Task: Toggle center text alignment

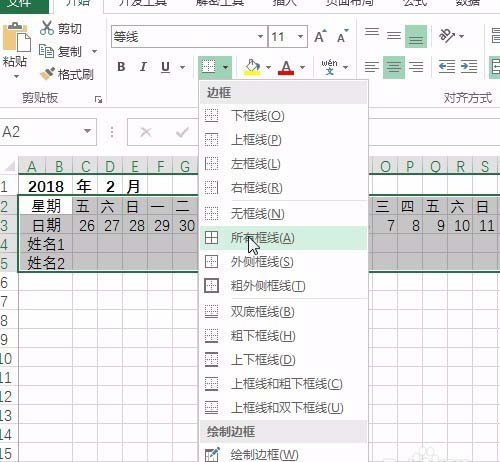Action: 394,67
